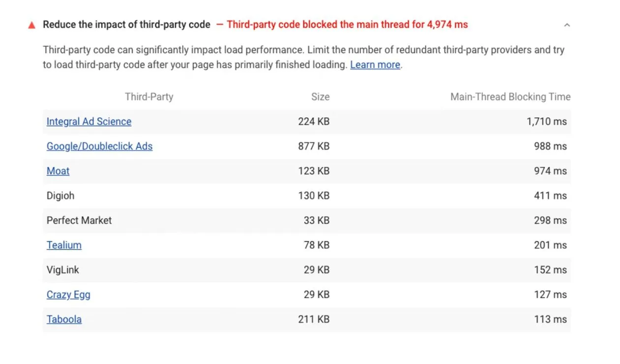
Task: Click the Size column header
Action: tap(320, 97)
